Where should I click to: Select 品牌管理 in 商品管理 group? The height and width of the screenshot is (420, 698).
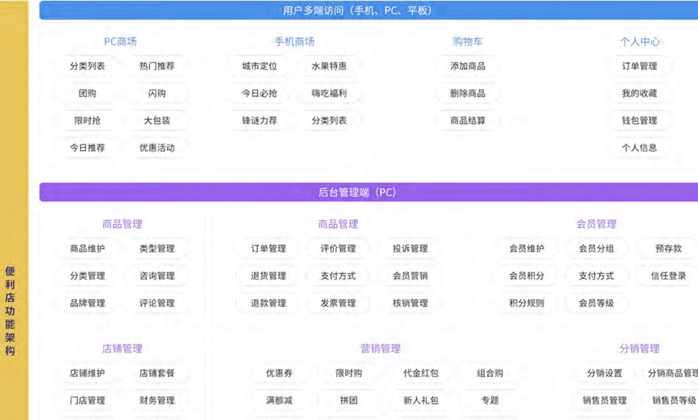[x=87, y=303]
